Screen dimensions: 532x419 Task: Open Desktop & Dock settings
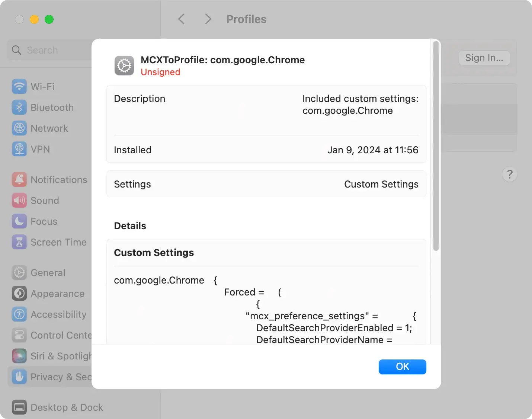click(67, 407)
